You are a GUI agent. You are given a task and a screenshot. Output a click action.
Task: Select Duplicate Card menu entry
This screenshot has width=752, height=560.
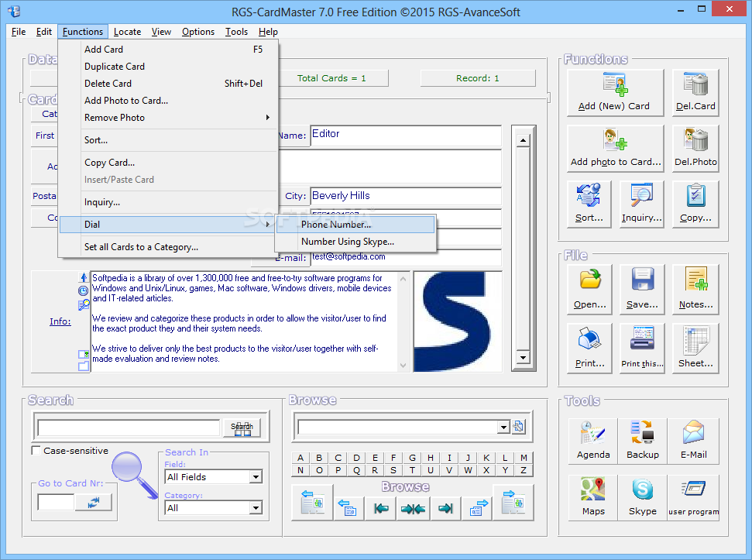click(168, 67)
